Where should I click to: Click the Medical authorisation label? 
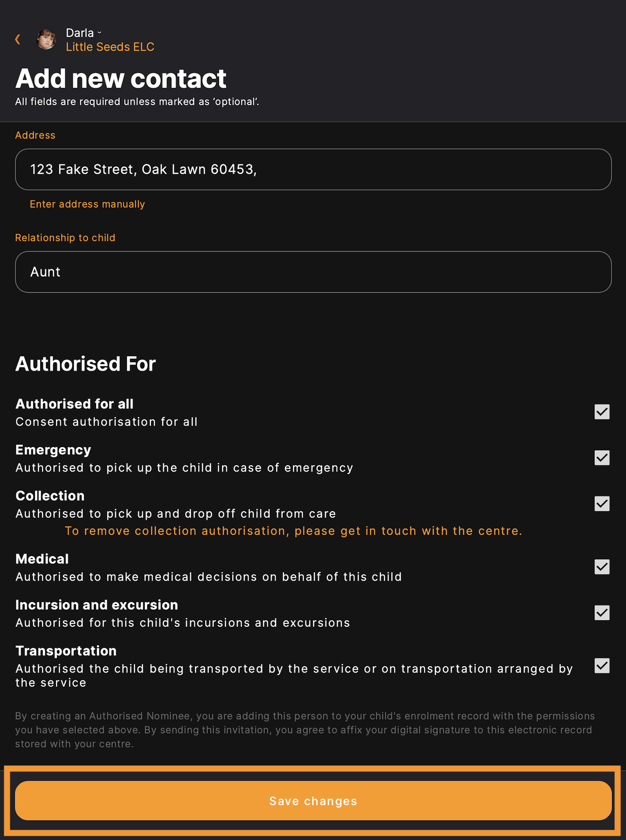(x=42, y=559)
